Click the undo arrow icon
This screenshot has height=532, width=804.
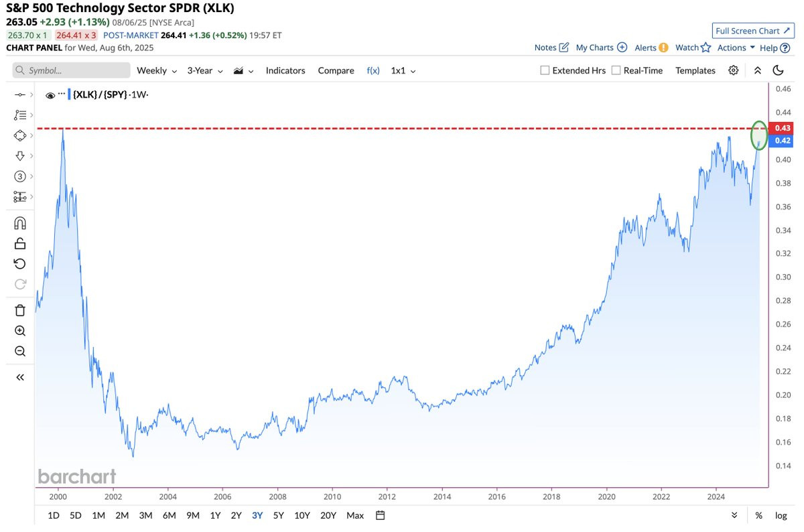(x=20, y=263)
